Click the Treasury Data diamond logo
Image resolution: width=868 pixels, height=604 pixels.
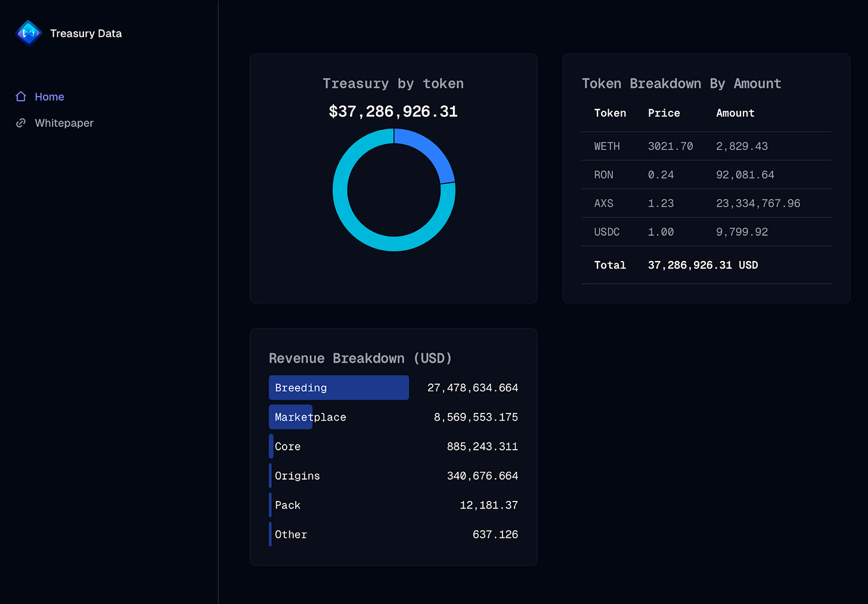click(x=28, y=33)
